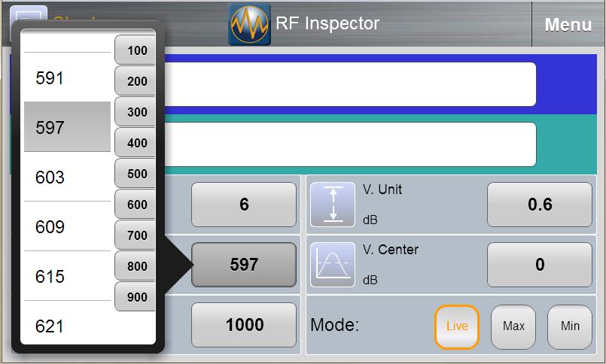Viewport: 606px width, 364px height.
Task: Click the V. Unit vertical arrows icon
Action: pyautogui.click(x=332, y=205)
